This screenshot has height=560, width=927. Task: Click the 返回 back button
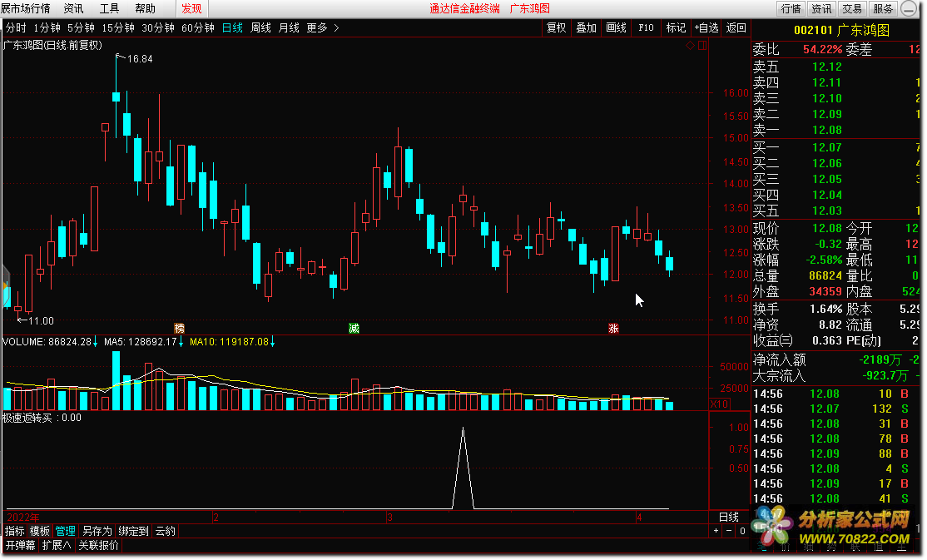(x=736, y=27)
